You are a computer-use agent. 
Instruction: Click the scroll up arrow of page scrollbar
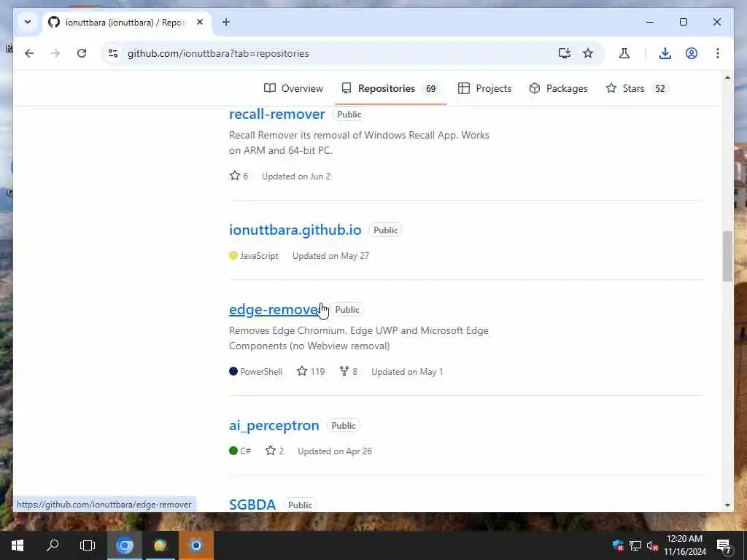727,77
